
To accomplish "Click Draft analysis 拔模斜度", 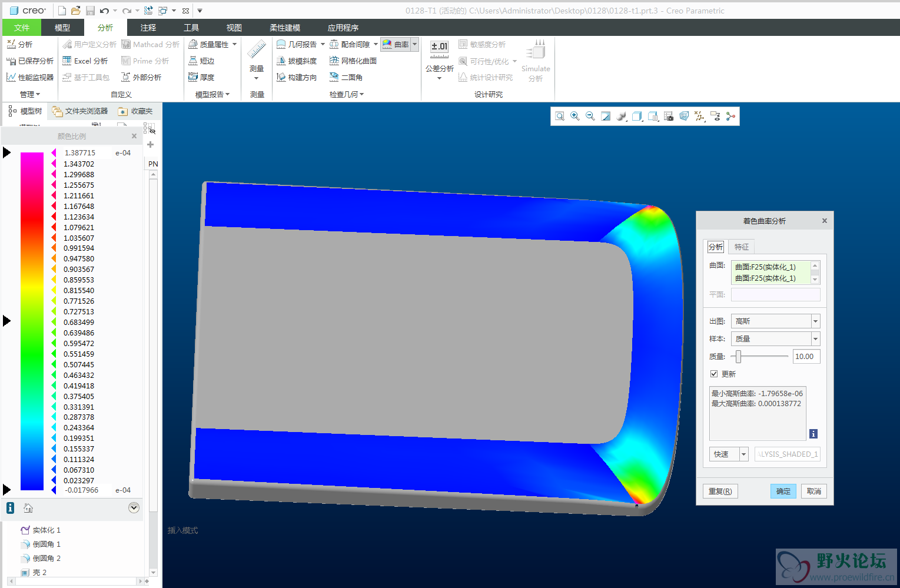I will coord(297,61).
